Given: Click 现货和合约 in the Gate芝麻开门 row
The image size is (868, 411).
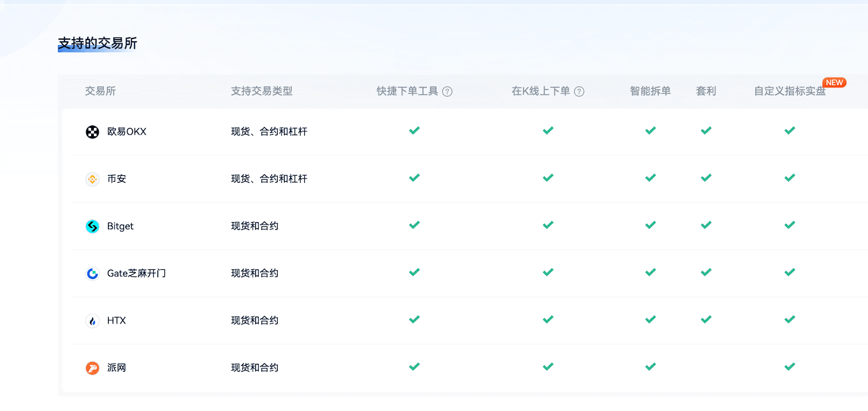Looking at the screenshot, I should (255, 274).
